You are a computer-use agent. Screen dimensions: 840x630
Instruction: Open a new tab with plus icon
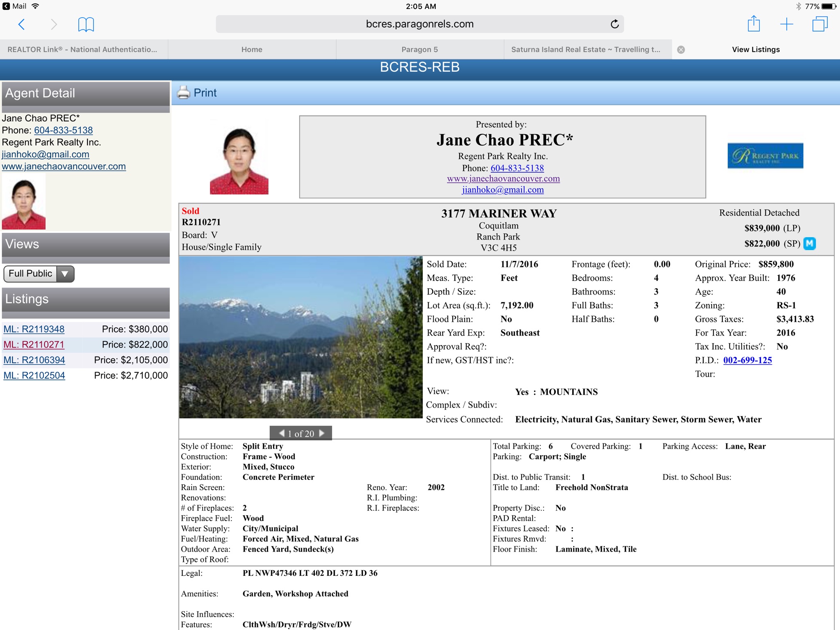[786, 24]
